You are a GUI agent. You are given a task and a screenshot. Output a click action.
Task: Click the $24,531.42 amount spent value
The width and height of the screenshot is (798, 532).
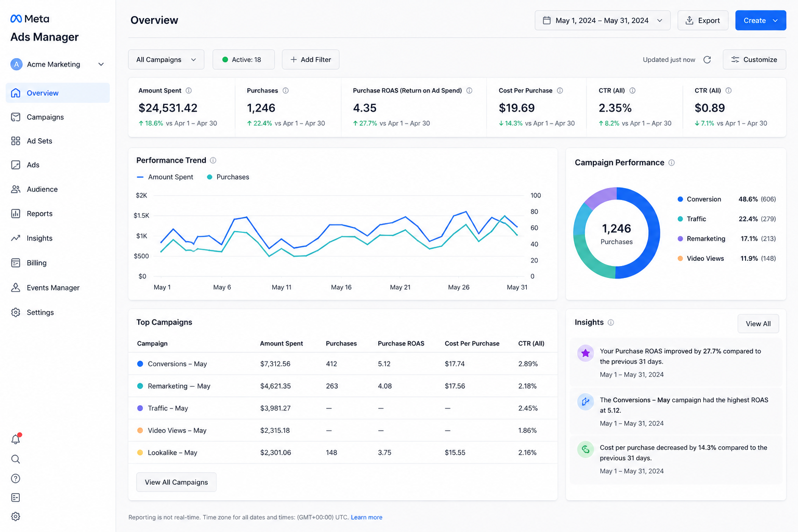[x=168, y=108]
